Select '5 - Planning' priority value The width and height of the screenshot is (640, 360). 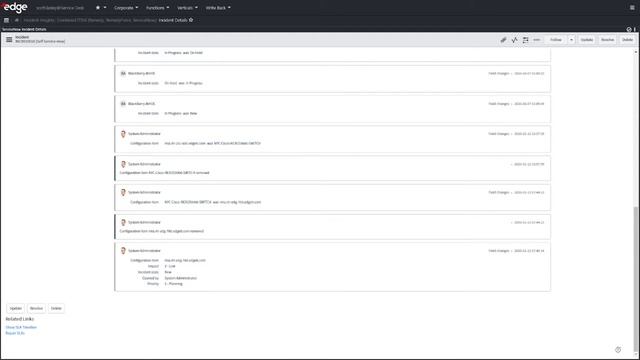[x=173, y=284]
